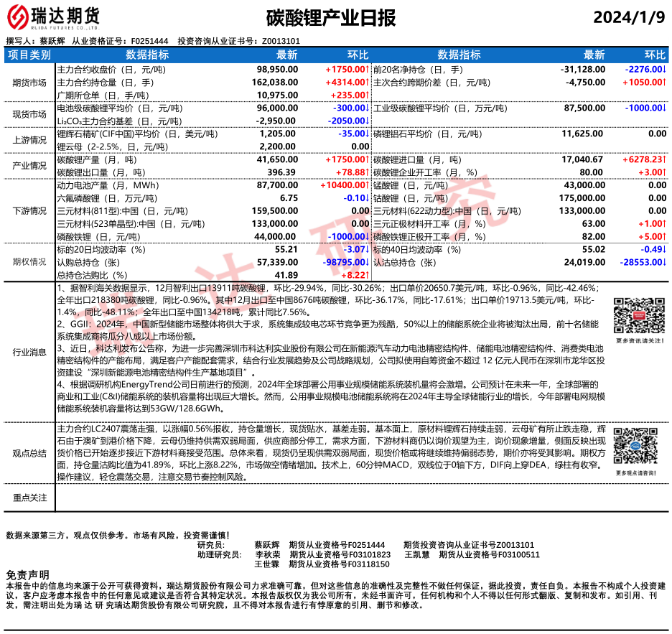Viewport: 672px width, 634px height.
Task: Select the 期货市场 category cell
Action: click(x=29, y=82)
